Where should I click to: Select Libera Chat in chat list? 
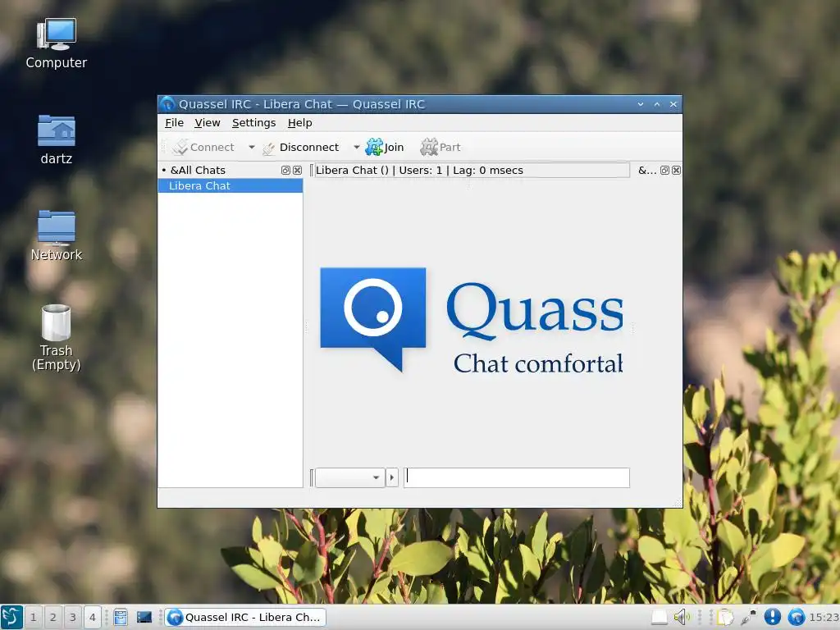[x=231, y=186]
